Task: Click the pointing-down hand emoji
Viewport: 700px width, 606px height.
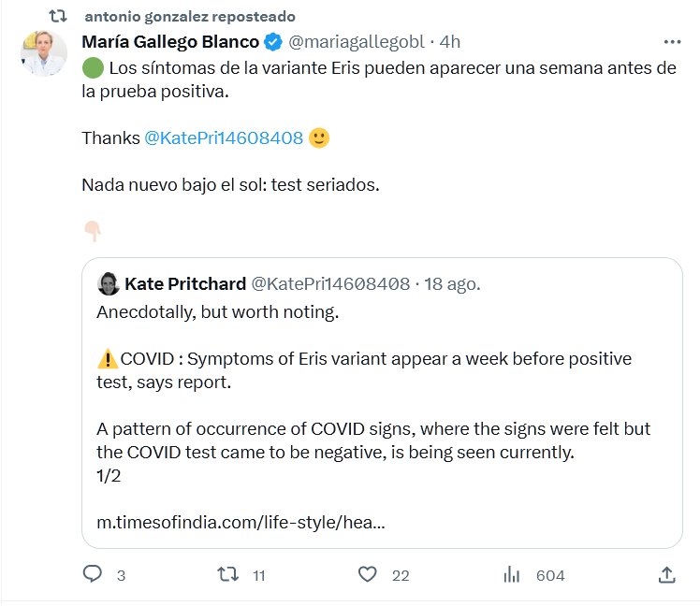Action: (x=92, y=231)
